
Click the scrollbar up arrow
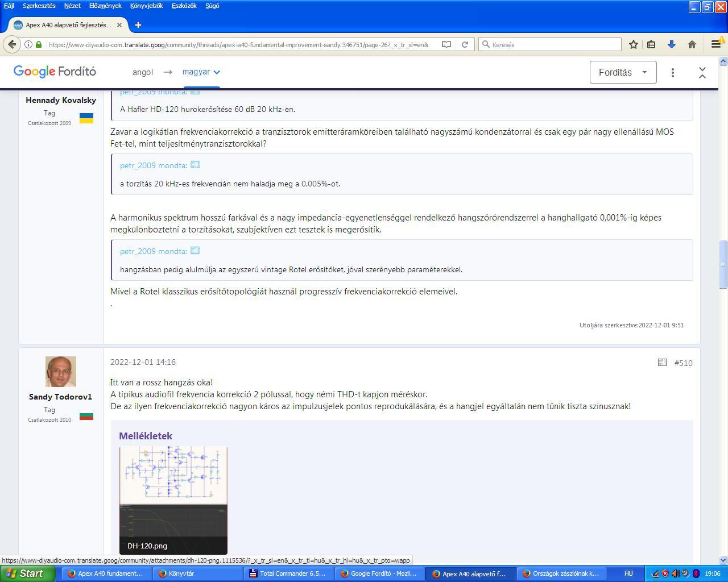tap(723, 61)
